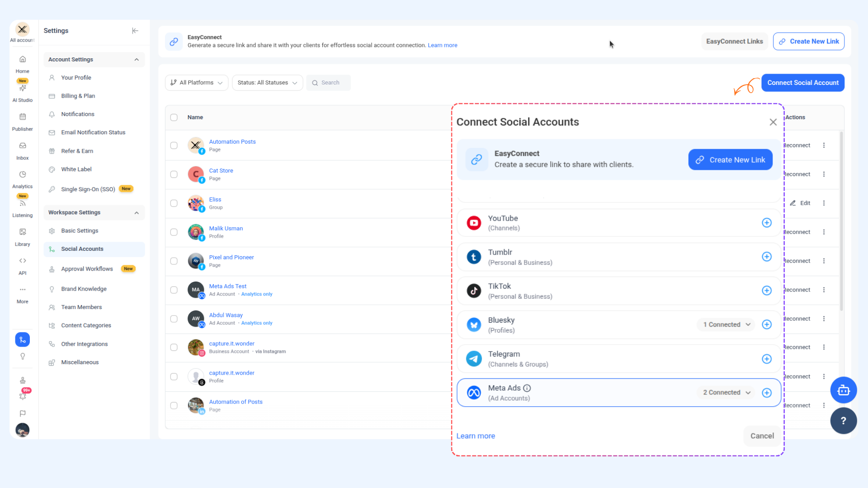Open the Status: All Statuses dropdown
Image resolution: width=868 pixels, height=488 pixels.
[x=268, y=83]
